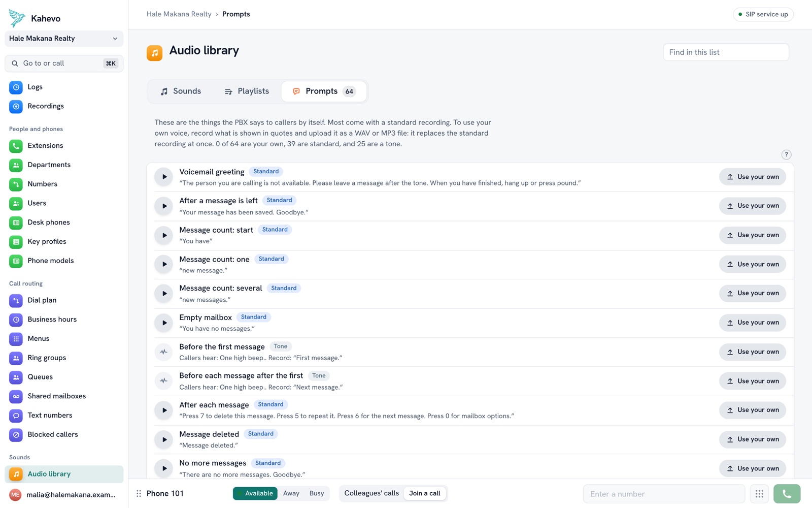Click tone icon for Before each message after the first

point(164,381)
